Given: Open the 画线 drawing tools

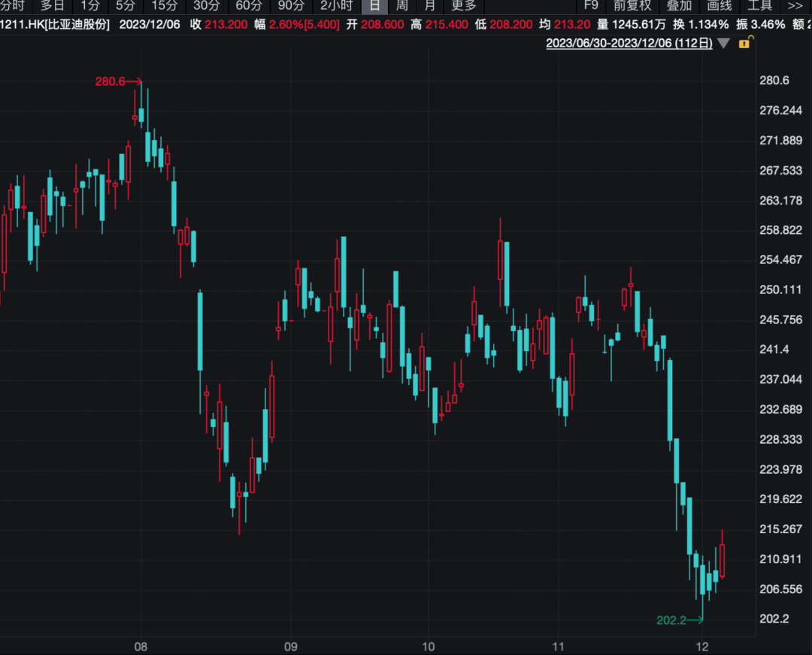Looking at the screenshot, I should 720,6.
